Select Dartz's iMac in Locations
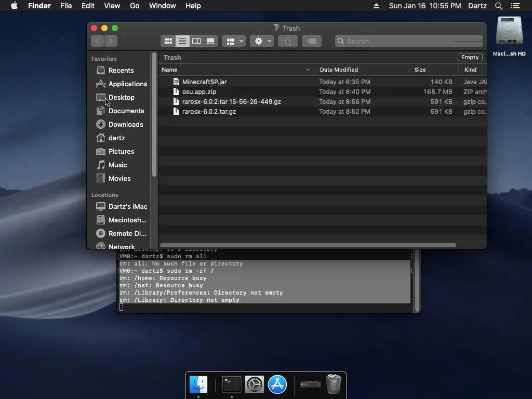This screenshot has height=399, width=532. point(122,207)
